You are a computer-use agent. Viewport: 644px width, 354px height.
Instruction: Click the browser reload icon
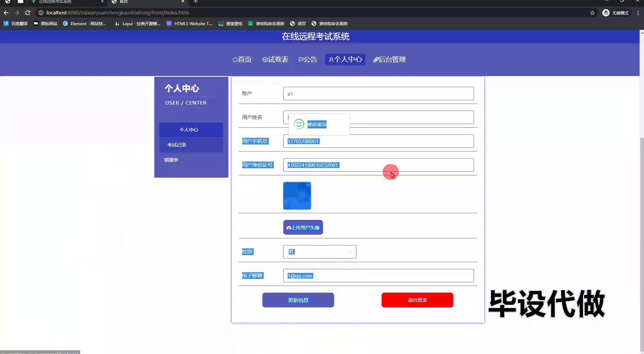coord(28,13)
